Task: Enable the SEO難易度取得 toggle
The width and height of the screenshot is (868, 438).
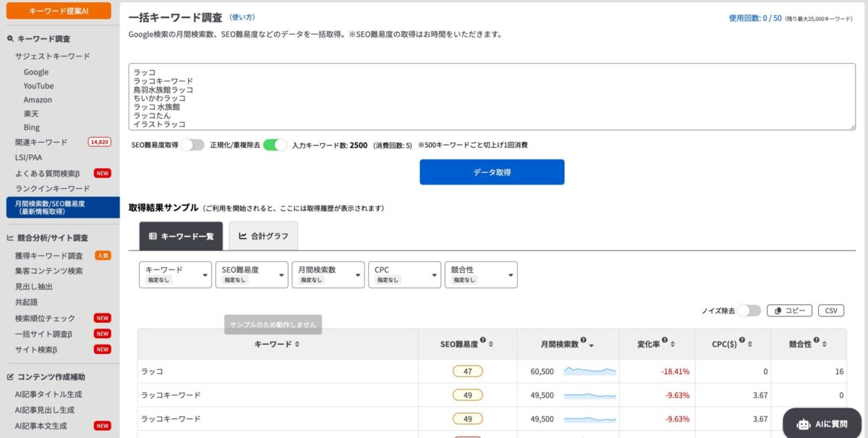Action: coord(192,145)
